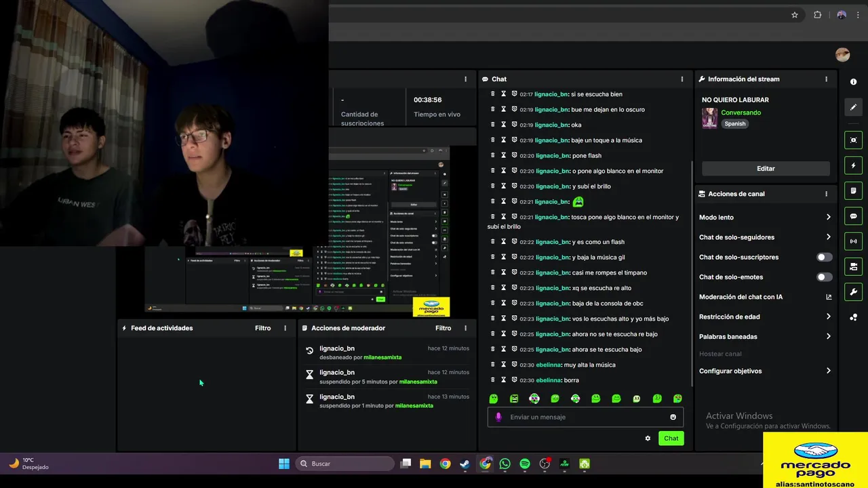Click Cantidad de suscripciones label
Viewport: 868px width, 488px height.
tap(363, 119)
